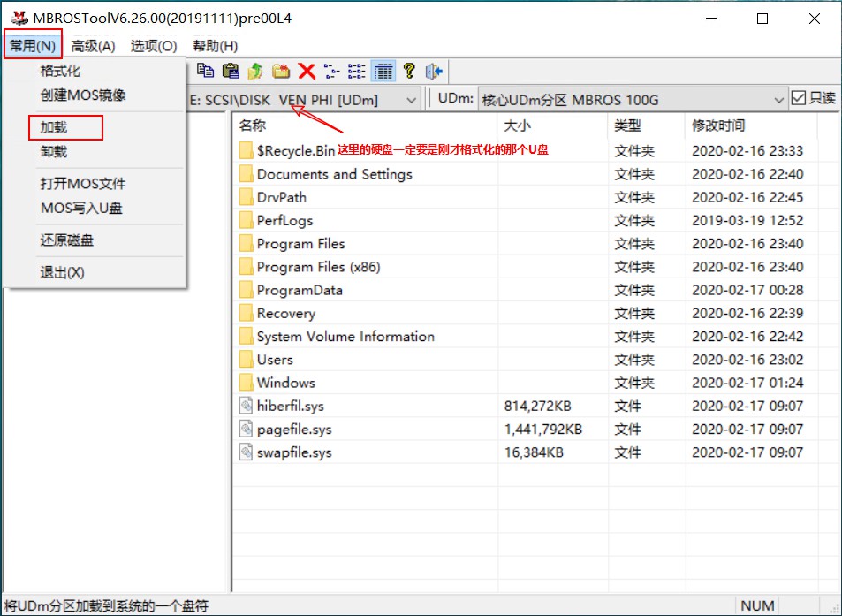The image size is (842, 616).
Task: Sort by the 修改时间 column header
Action: point(718,125)
